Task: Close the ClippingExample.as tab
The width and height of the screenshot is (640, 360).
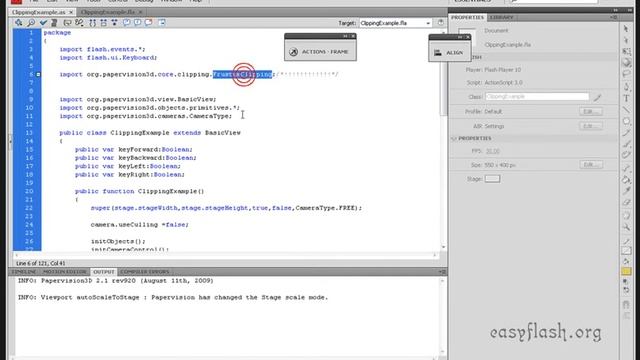Action: tap(71, 12)
